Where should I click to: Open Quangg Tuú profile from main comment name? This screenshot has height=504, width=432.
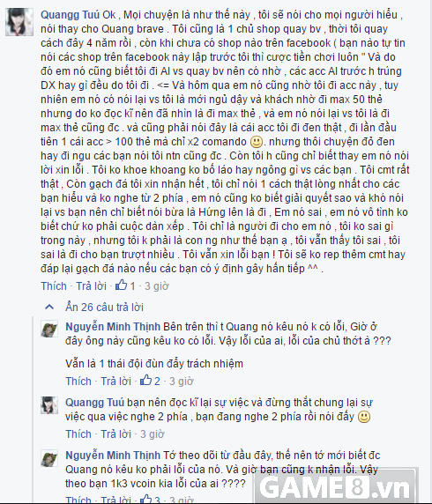click(71, 15)
